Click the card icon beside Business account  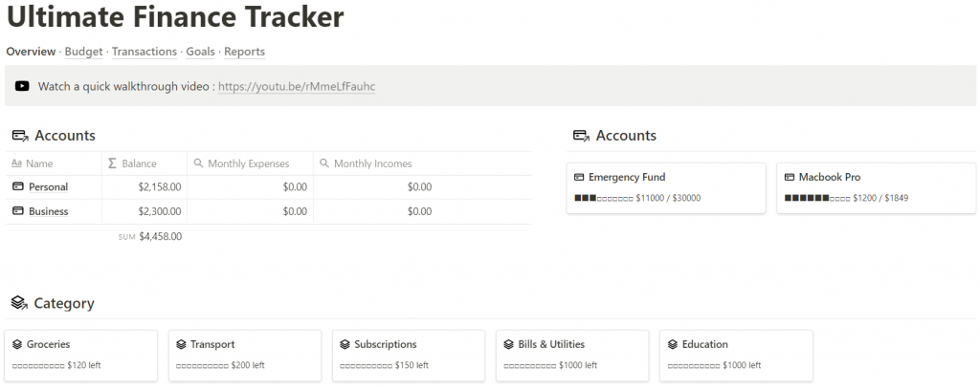coord(17,211)
